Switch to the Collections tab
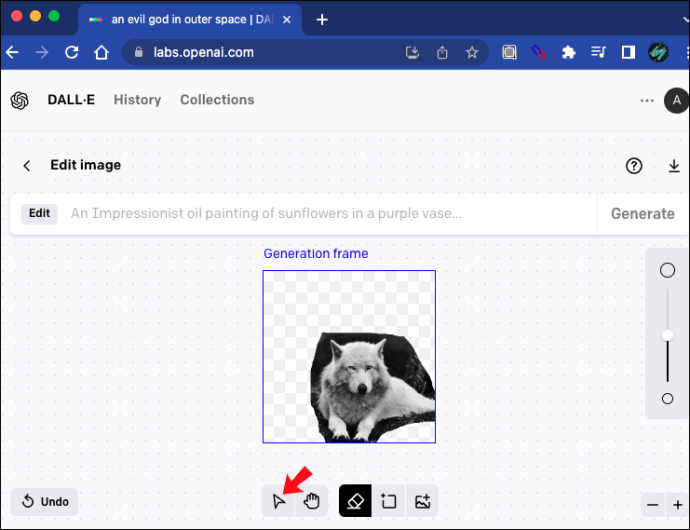 217,100
